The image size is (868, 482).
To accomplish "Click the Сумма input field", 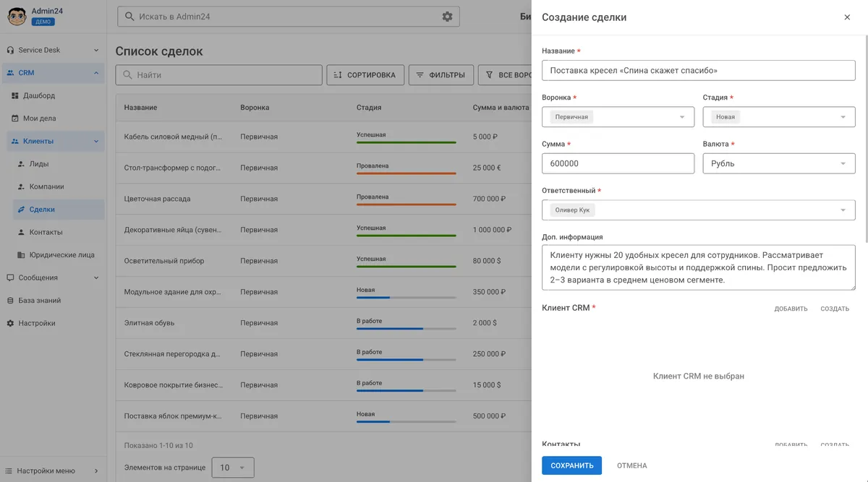I will (618, 163).
